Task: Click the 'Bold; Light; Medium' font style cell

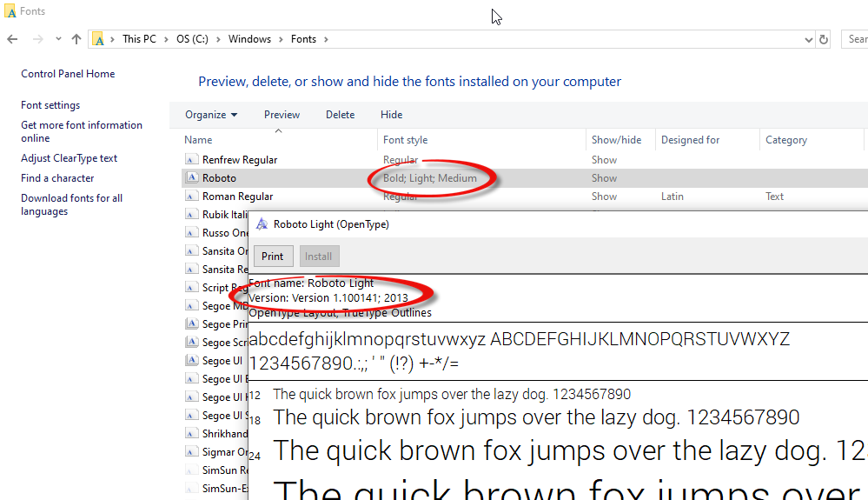Action: coord(429,177)
